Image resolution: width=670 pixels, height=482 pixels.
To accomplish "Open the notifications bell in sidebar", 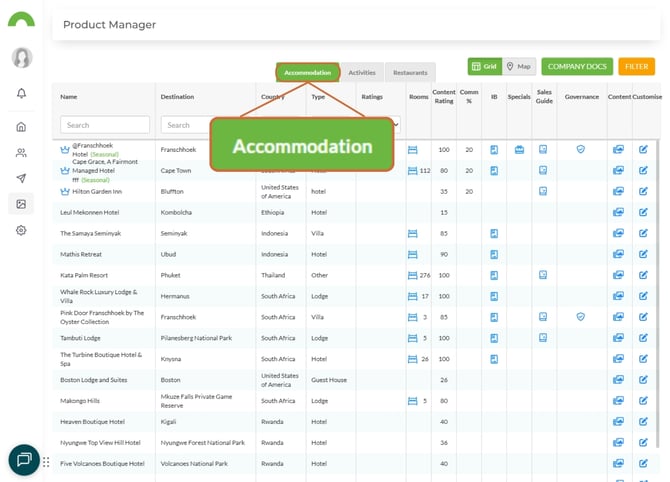I will coord(21,93).
